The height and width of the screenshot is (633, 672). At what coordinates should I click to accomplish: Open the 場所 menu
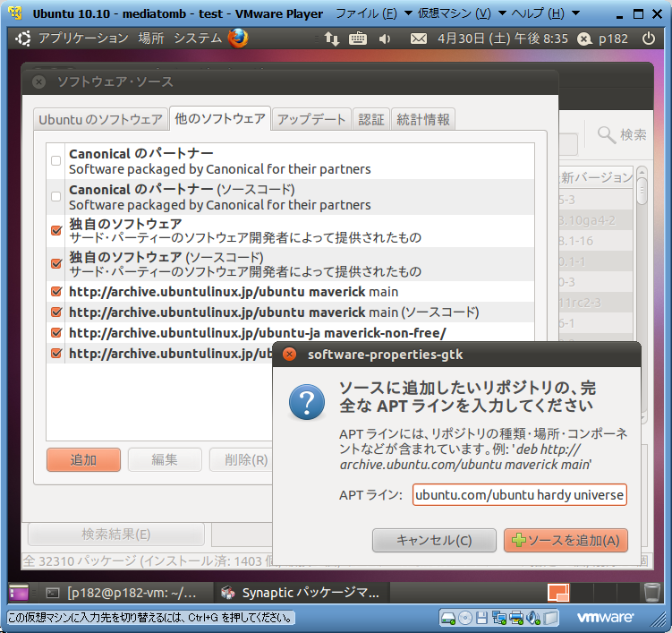(151, 38)
